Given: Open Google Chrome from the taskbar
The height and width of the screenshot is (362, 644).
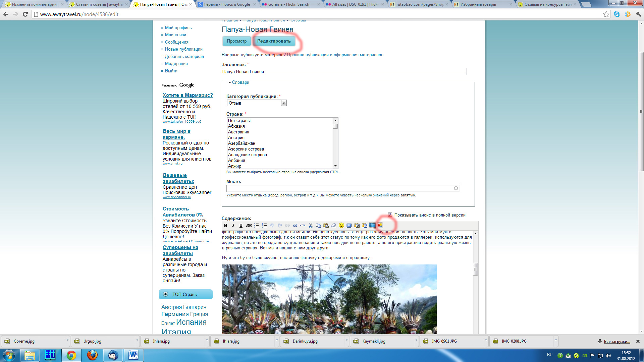Looking at the screenshot, I should click(x=71, y=355).
